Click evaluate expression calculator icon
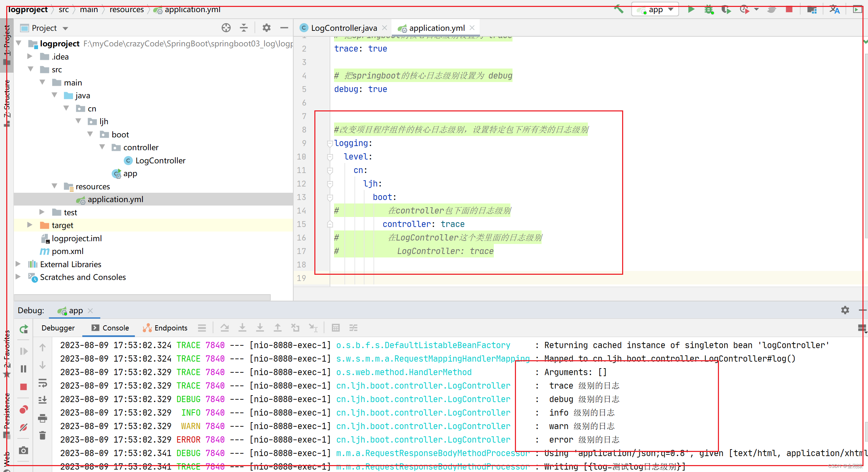 (x=335, y=328)
